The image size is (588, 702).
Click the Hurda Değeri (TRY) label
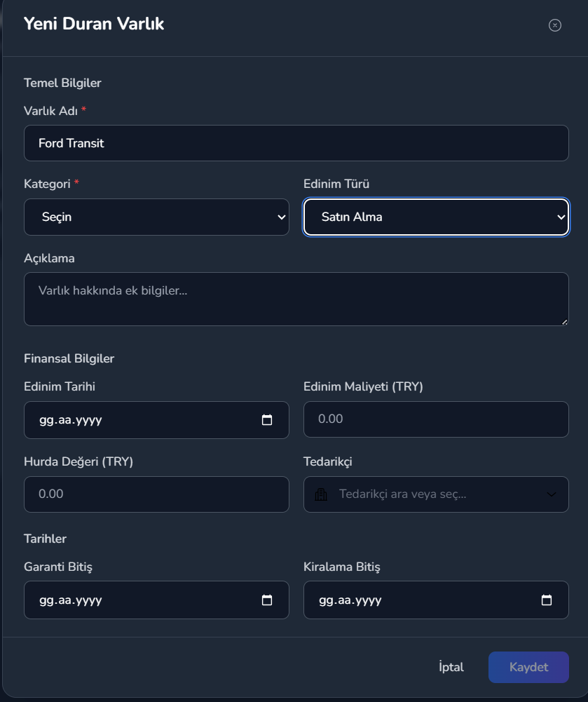point(78,461)
